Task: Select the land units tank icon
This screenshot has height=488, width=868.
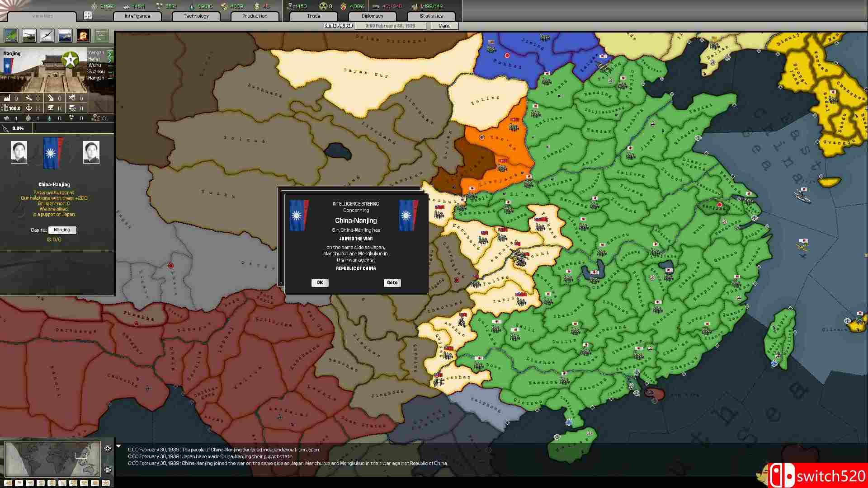Action: 29,35
